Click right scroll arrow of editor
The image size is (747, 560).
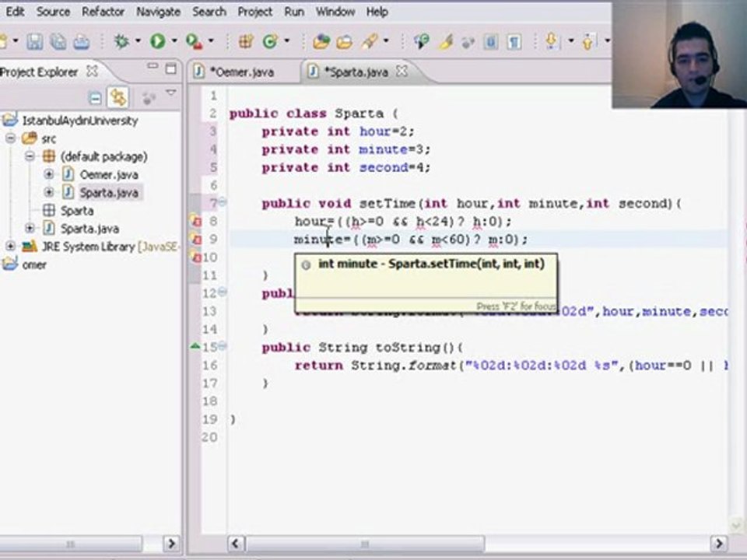[x=718, y=544]
